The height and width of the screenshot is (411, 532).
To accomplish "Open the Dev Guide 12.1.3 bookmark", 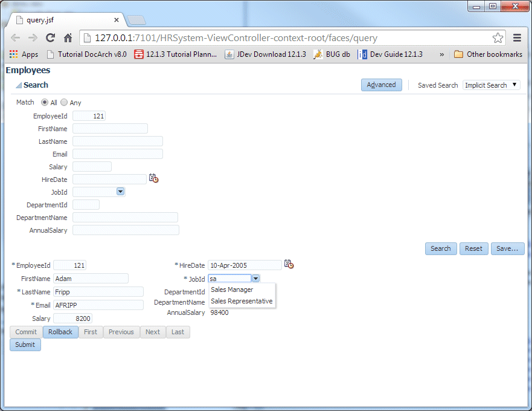I will (x=390, y=54).
